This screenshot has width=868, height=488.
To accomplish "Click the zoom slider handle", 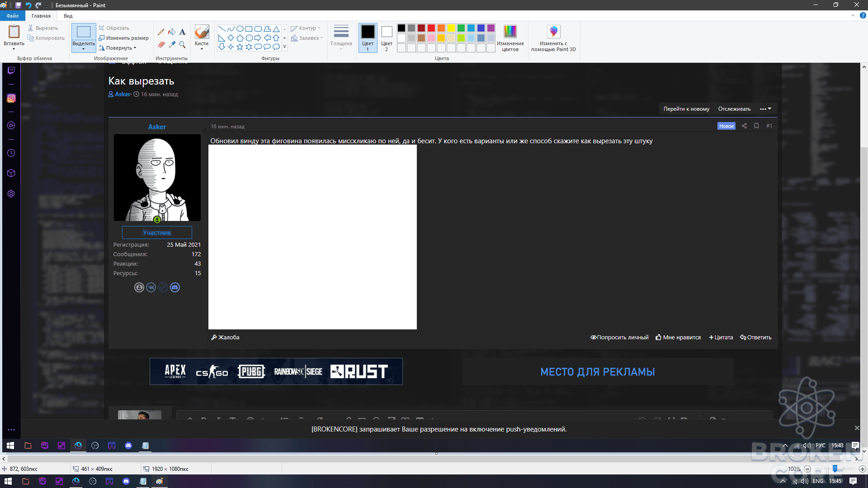I will (x=835, y=469).
